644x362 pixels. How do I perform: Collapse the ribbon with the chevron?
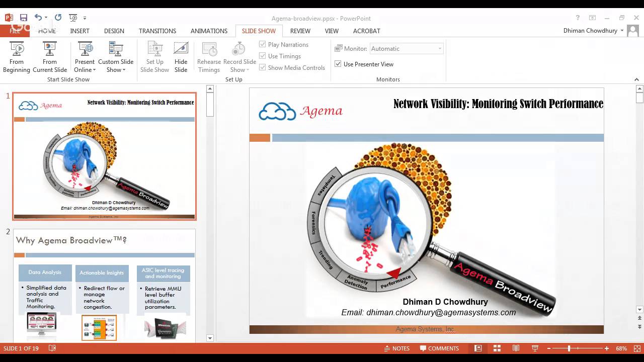click(x=636, y=79)
